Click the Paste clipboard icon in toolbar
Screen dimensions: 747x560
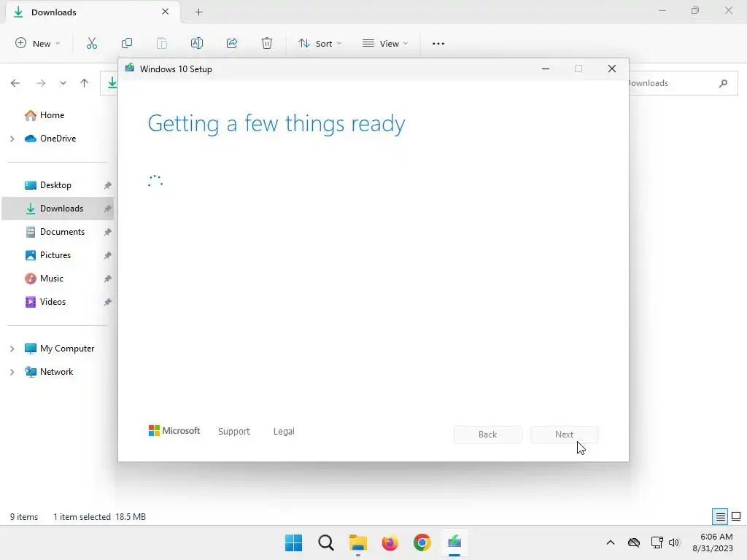(162, 43)
